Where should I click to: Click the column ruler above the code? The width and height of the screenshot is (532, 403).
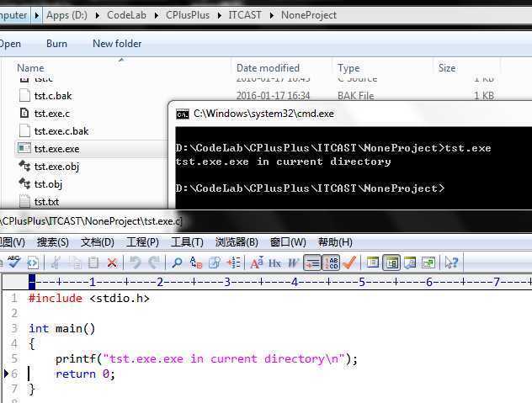coord(280,282)
